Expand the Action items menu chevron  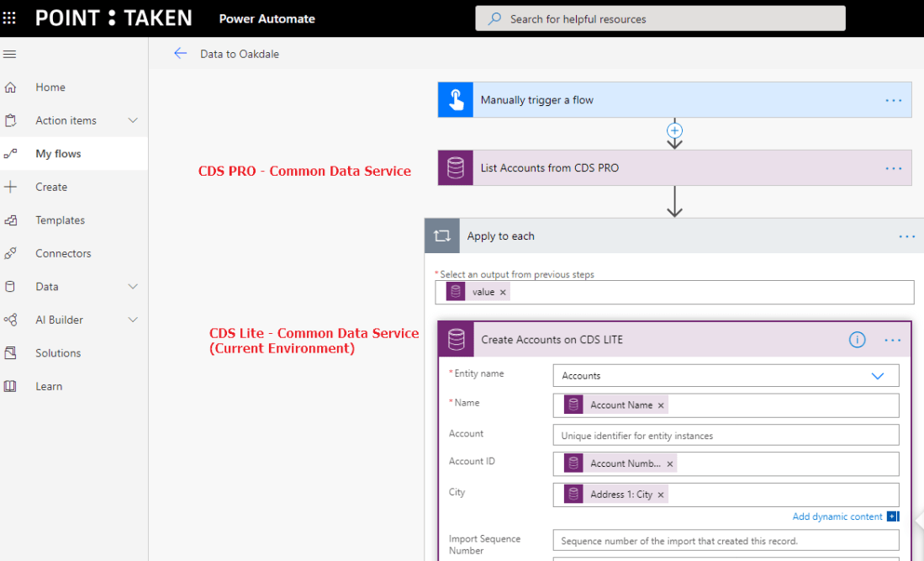tap(132, 120)
